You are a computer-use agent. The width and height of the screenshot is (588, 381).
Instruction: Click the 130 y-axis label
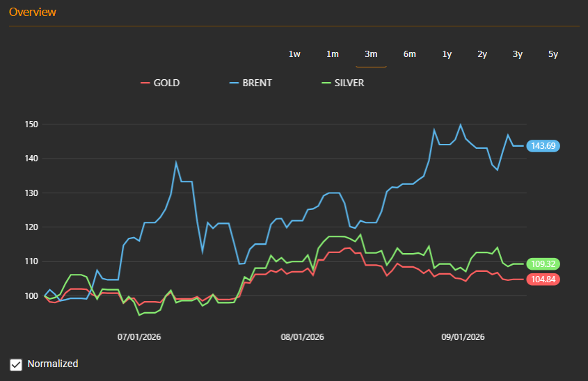[31, 193]
